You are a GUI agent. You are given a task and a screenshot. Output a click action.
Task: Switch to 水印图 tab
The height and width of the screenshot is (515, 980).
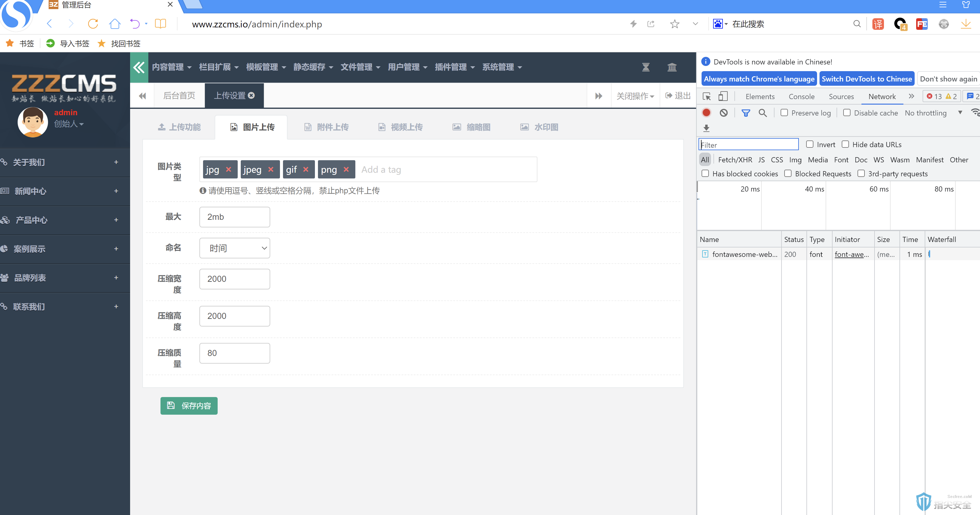540,127
